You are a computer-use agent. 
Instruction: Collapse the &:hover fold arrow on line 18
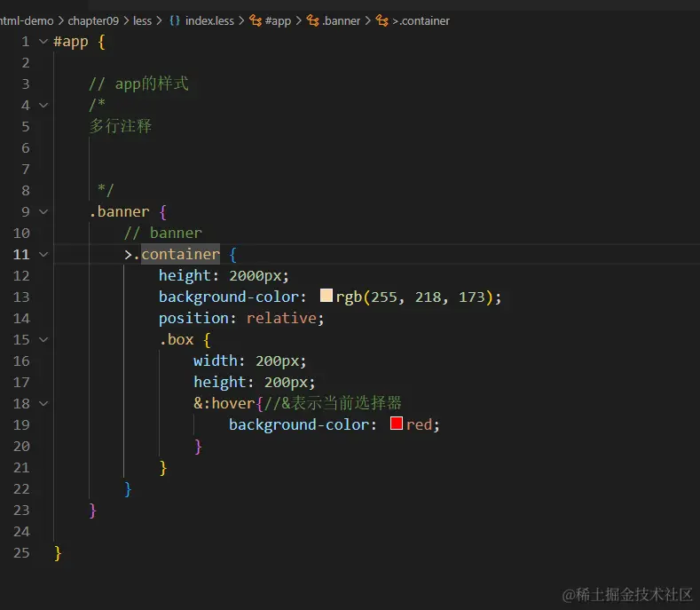43,403
